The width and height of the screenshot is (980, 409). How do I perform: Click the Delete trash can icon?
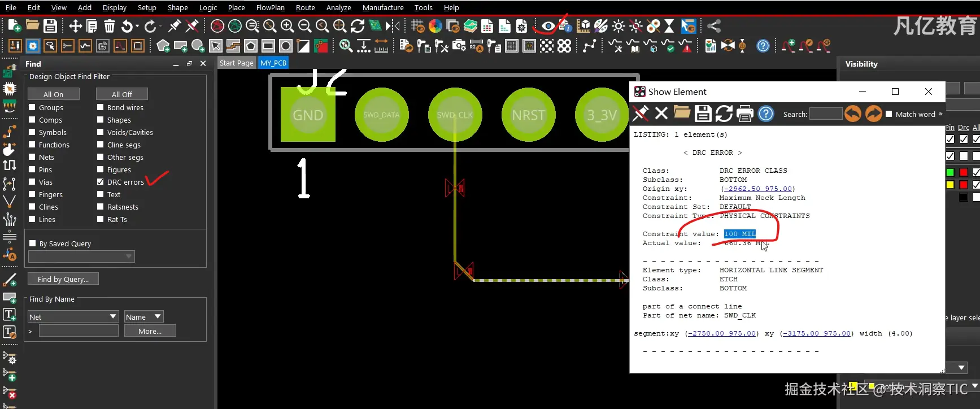(x=110, y=26)
